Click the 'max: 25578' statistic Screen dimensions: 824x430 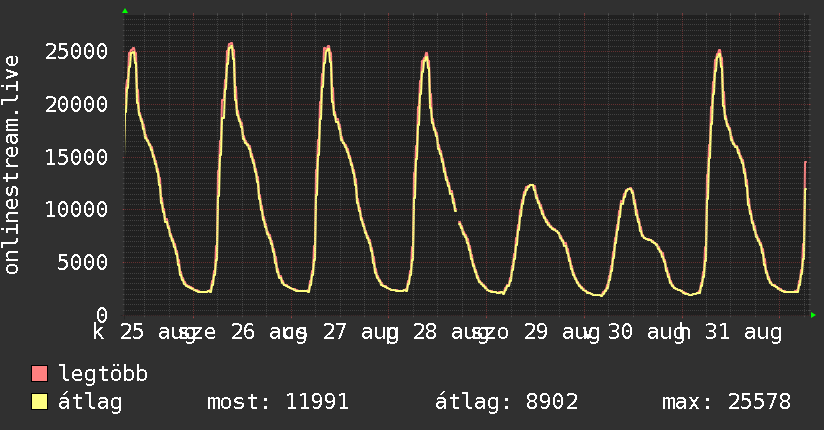(x=726, y=402)
